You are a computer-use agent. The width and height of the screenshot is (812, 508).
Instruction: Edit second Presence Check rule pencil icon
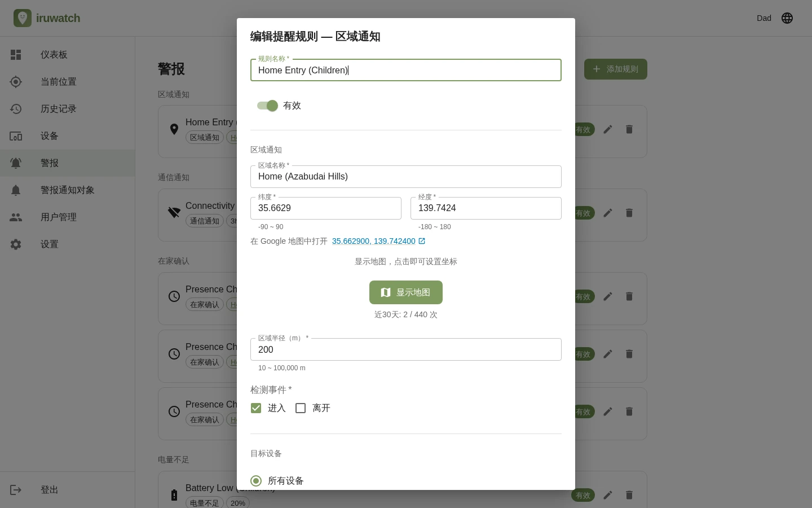click(x=608, y=354)
